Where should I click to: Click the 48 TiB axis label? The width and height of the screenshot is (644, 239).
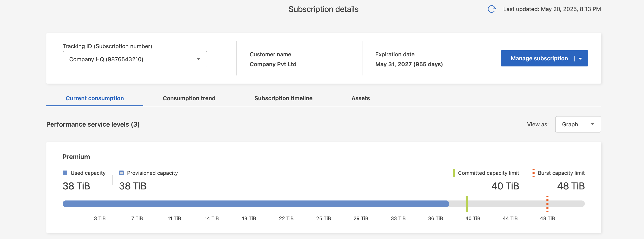[x=547, y=218]
